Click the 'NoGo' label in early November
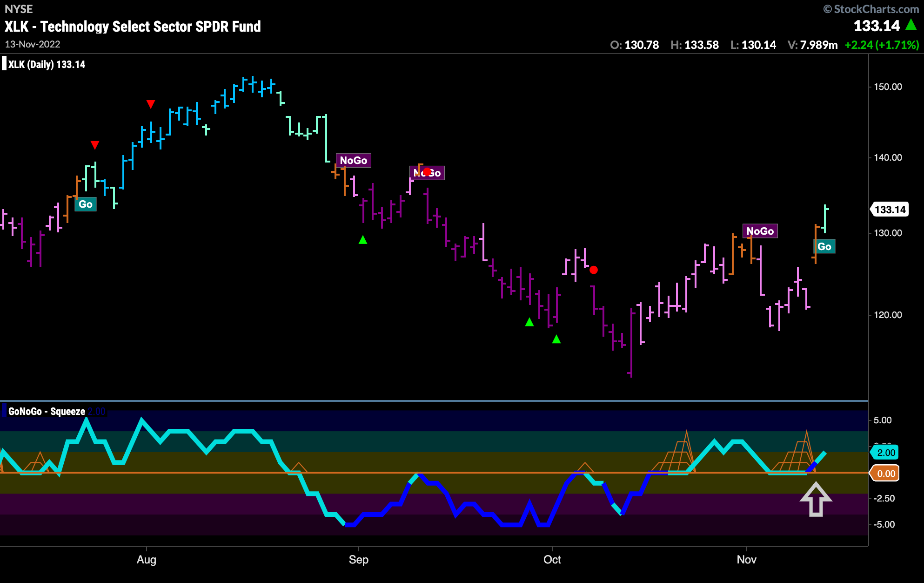 pyautogui.click(x=760, y=231)
